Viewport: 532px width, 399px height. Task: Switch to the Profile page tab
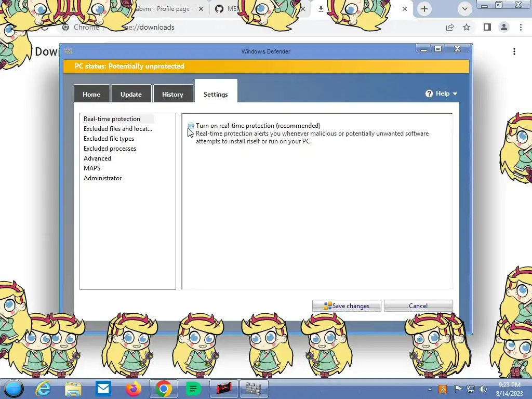point(163,9)
